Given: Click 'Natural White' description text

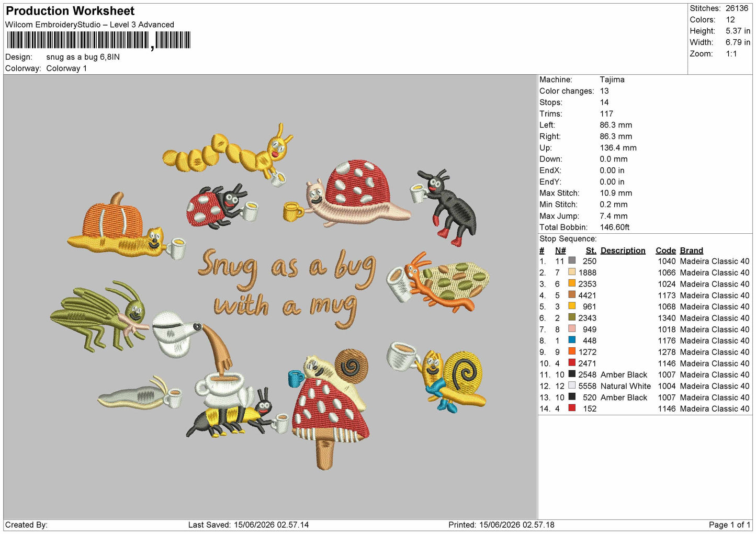Looking at the screenshot, I should pos(626,386).
